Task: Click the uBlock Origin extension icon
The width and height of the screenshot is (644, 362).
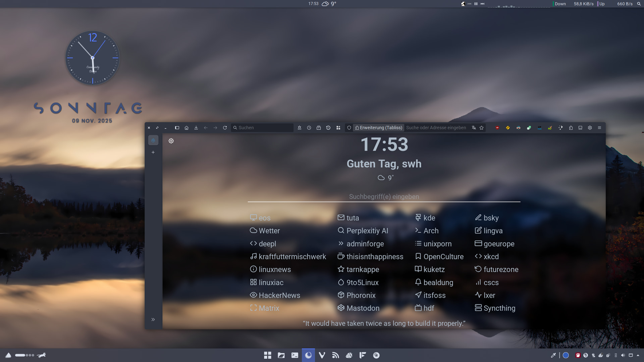Action: [497, 128]
